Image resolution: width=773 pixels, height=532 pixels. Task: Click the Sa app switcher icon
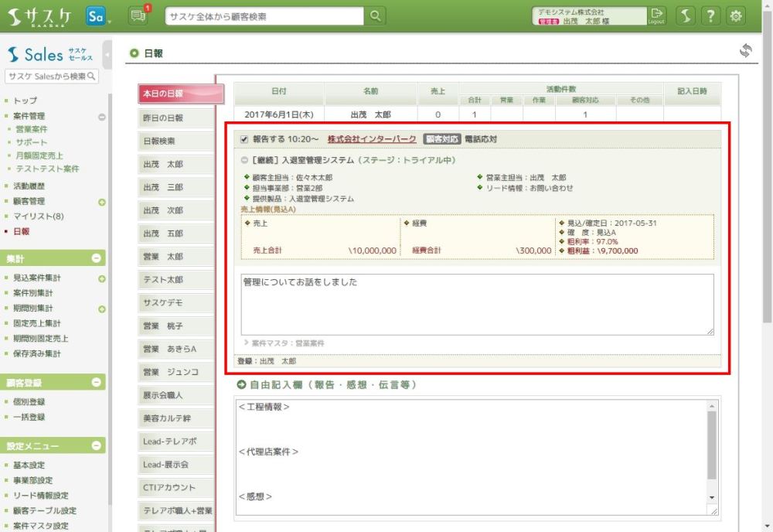pos(96,15)
